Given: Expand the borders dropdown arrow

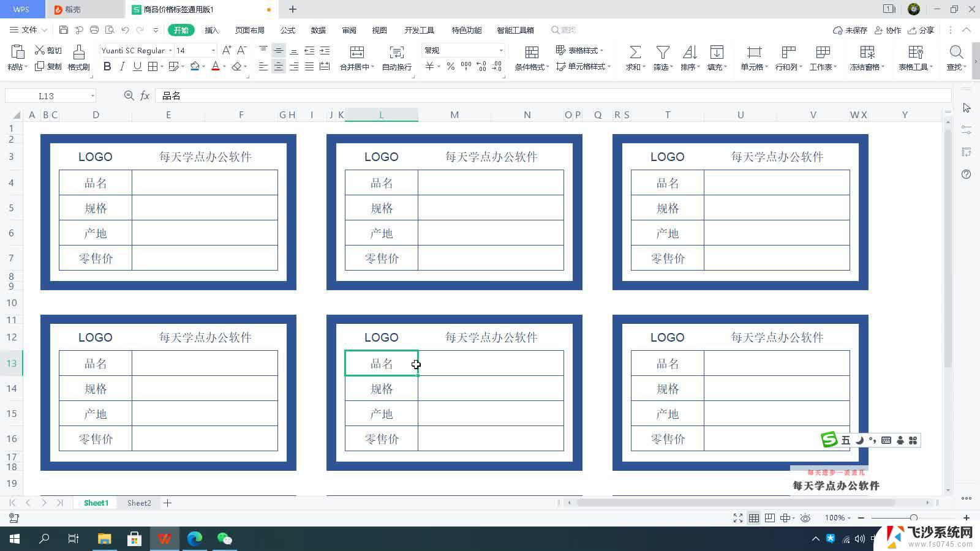Looking at the screenshot, I should [x=162, y=66].
